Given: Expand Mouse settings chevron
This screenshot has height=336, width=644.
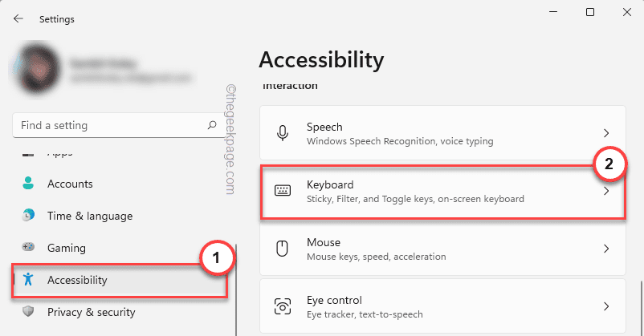Looking at the screenshot, I should coord(606,249).
